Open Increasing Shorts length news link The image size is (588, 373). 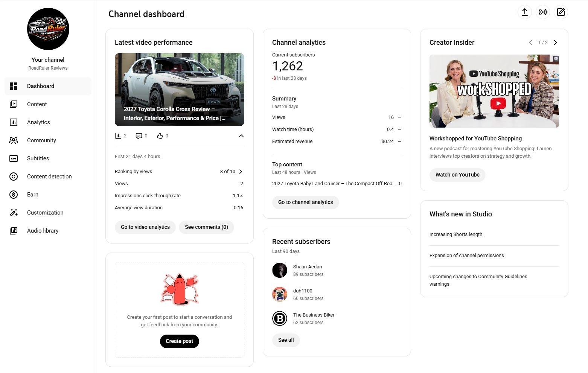(x=455, y=234)
